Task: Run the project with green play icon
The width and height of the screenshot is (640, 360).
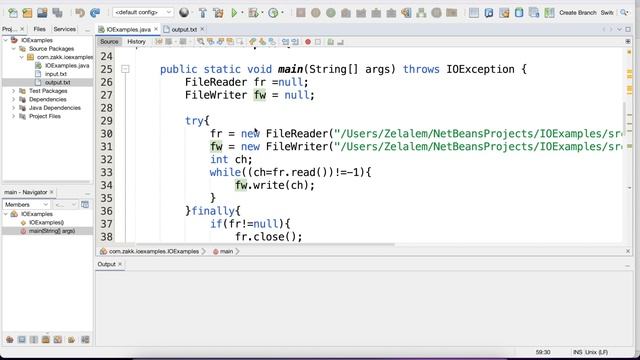Action: [x=234, y=13]
